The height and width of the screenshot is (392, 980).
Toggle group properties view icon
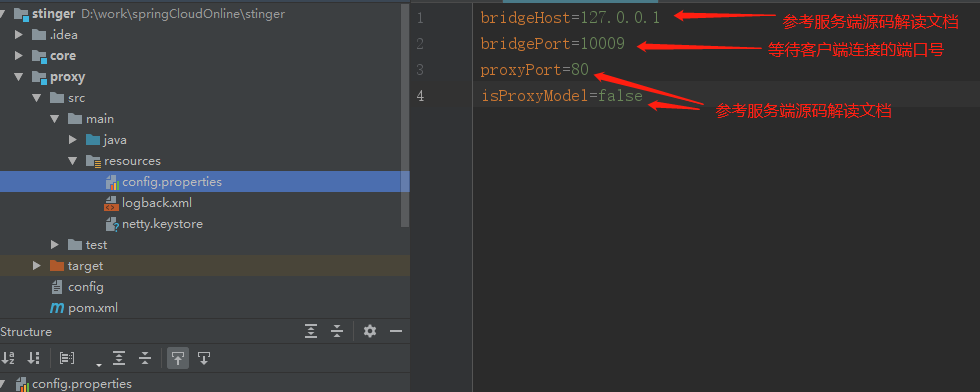(x=67, y=358)
